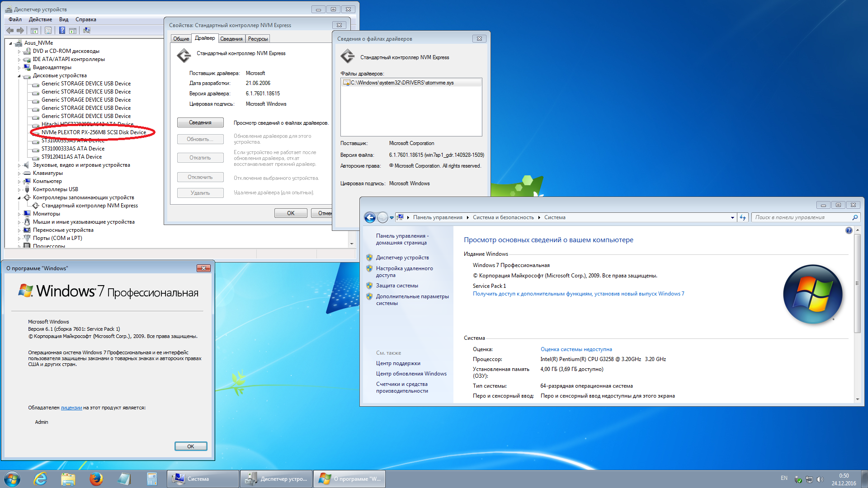The width and height of the screenshot is (868, 488).
Task: Click the back arrow in the System window
Action: [x=370, y=217]
